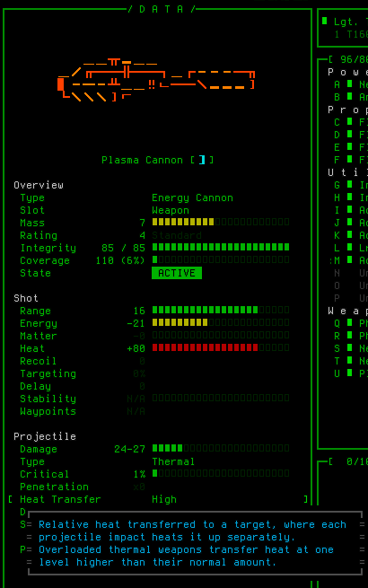Click status square for weapon slot Q

[x=350, y=322]
